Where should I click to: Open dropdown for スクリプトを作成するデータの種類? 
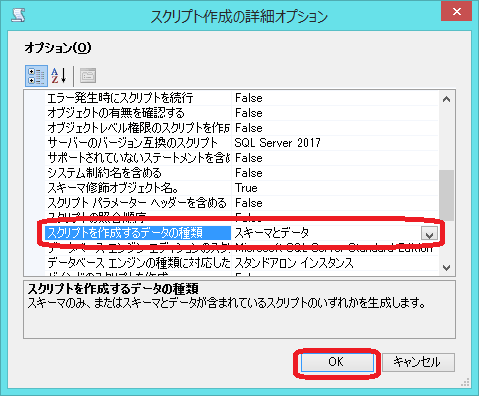[x=429, y=234]
